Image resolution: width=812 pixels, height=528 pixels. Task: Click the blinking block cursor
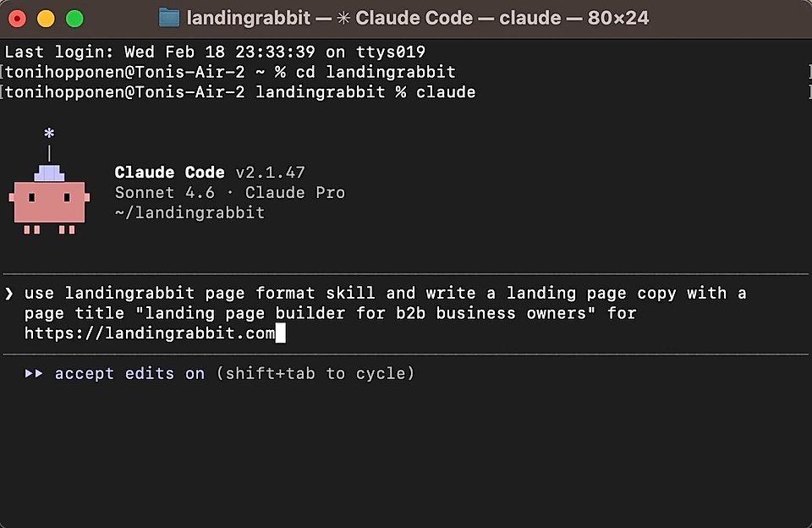282,333
